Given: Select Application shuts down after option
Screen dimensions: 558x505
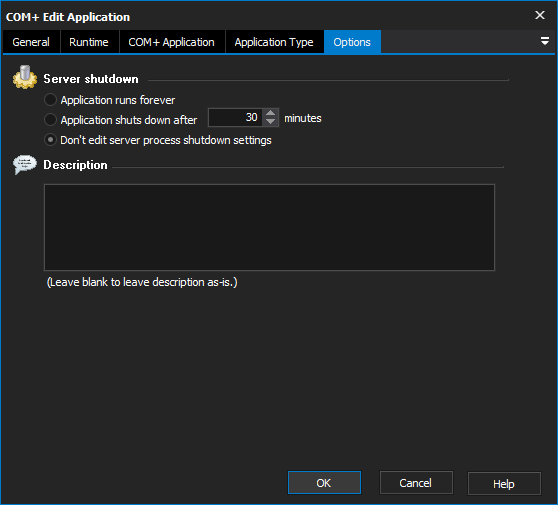Looking at the screenshot, I should tap(121, 120).
